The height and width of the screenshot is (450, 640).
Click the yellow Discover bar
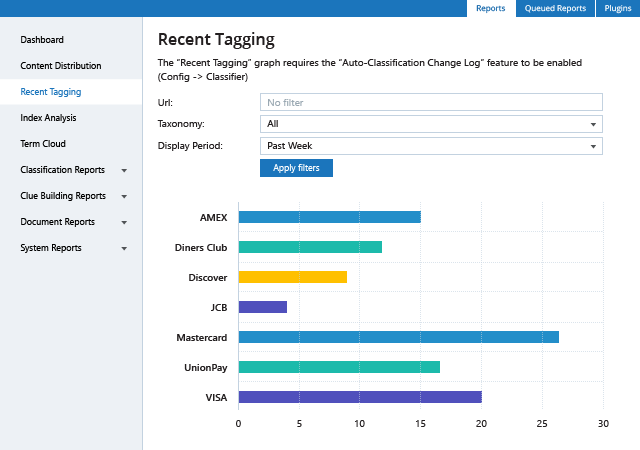292,277
